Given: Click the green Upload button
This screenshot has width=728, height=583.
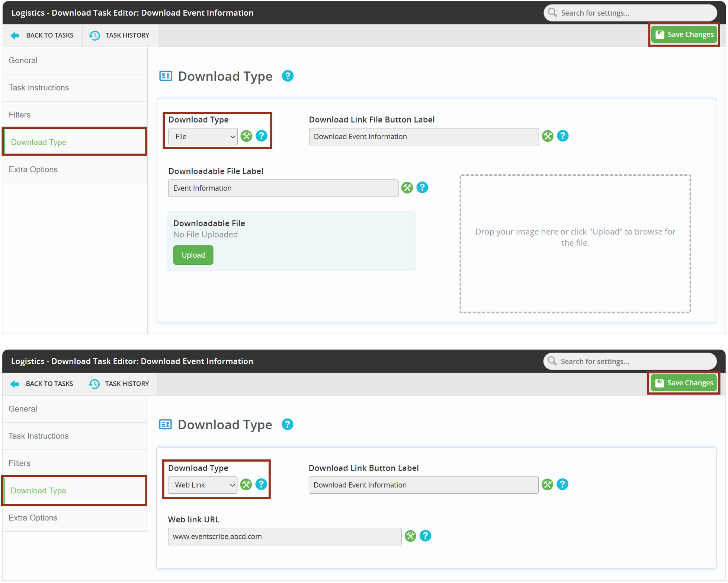Looking at the screenshot, I should (x=193, y=255).
